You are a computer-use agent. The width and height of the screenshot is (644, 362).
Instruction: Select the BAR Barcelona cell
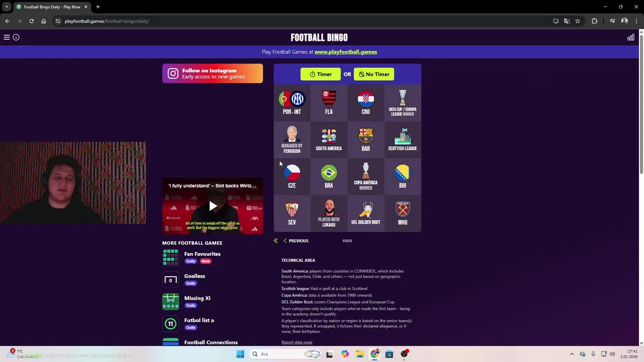point(366,139)
